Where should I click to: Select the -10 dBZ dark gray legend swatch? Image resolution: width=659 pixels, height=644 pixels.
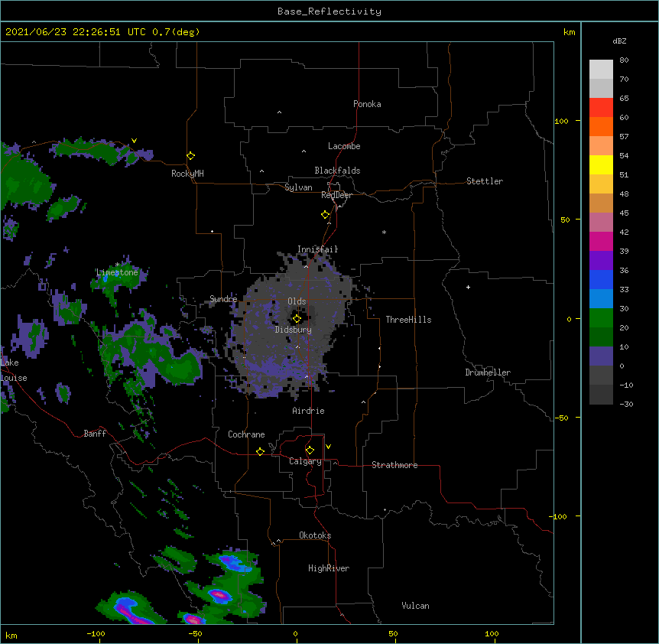coord(601,395)
